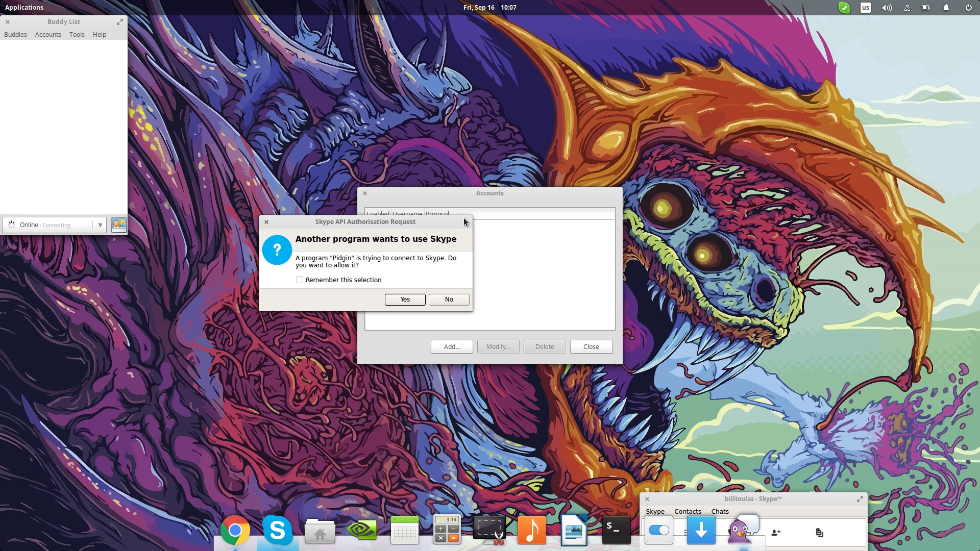
Task: Open the Calendar app in the dock
Action: coord(404,530)
